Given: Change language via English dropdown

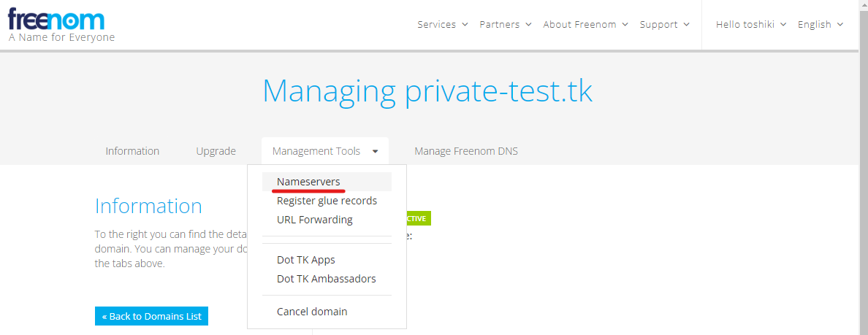Looking at the screenshot, I should pos(820,24).
